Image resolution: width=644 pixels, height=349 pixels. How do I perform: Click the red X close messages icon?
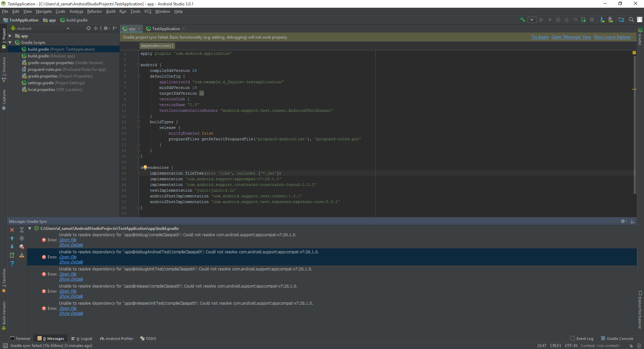tap(12, 230)
